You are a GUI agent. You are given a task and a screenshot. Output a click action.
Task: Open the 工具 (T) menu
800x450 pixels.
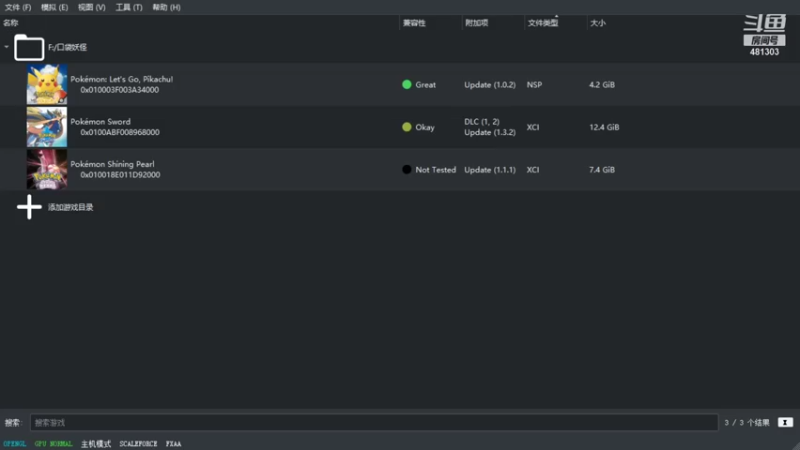pyautogui.click(x=129, y=7)
